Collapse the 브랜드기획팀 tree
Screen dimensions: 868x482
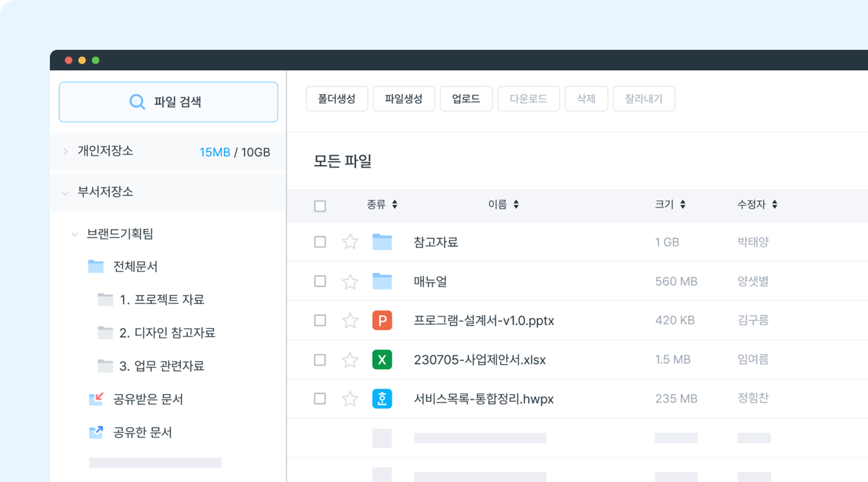click(75, 234)
